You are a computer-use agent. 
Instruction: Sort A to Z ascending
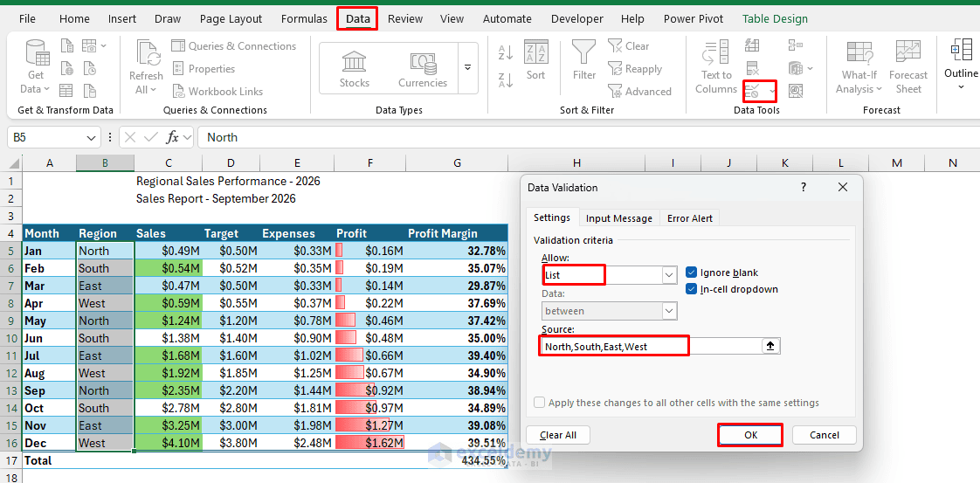(506, 52)
